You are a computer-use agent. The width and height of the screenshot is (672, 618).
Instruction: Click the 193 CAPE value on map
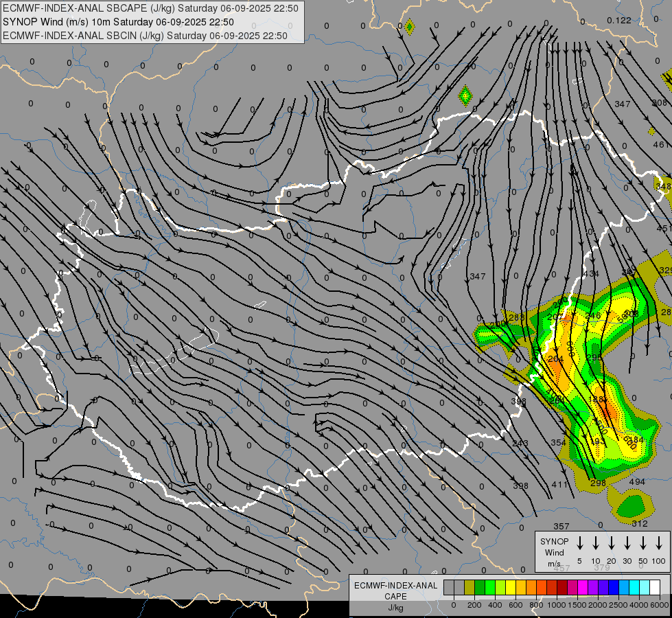tap(598, 442)
